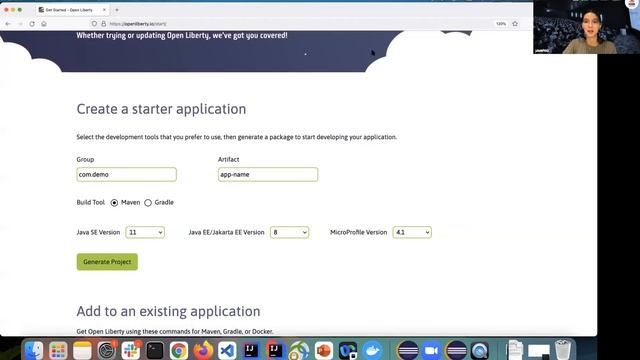Open PowerPoint from the dock

pyautogui.click(x=324, y=351)
